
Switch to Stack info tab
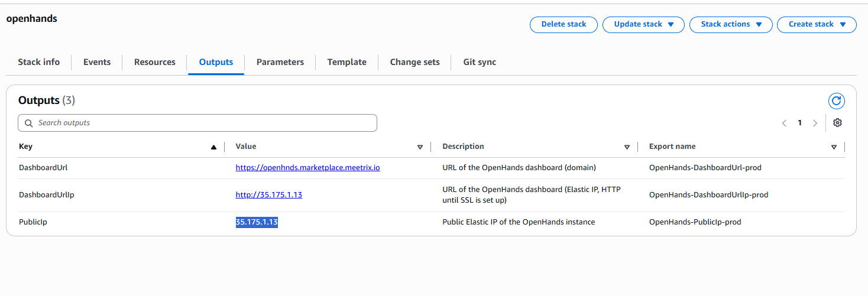[38, 62]
